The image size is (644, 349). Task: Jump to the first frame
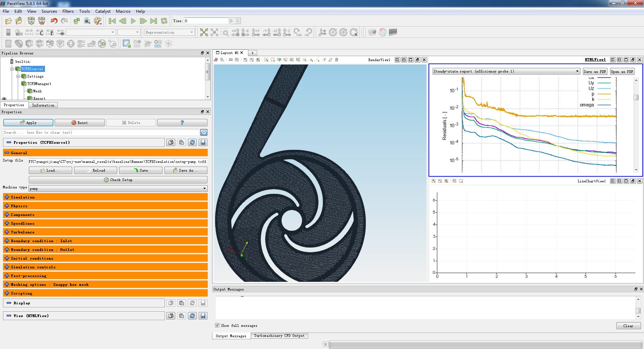112,21
